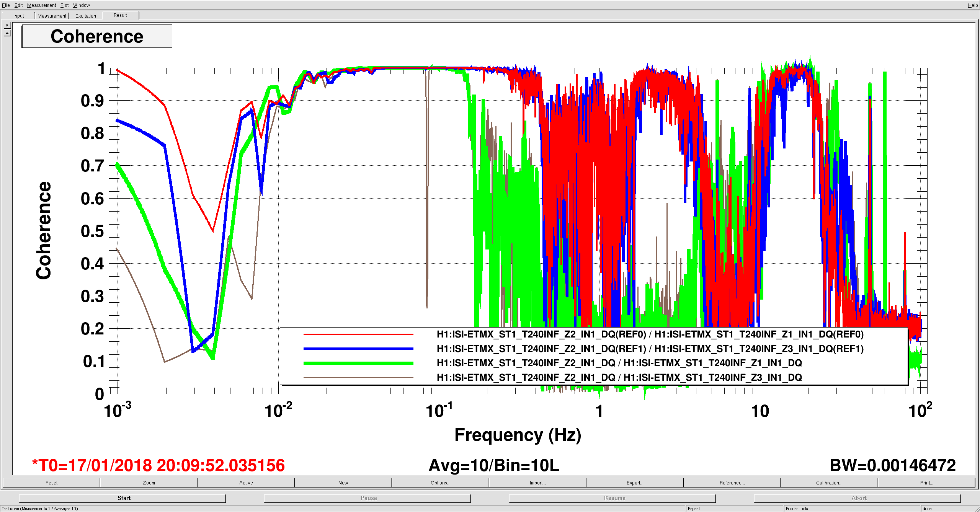Open plot Options dialog
Image resolution: width=980 pixels, height=512 pixels.
point(440,483)
